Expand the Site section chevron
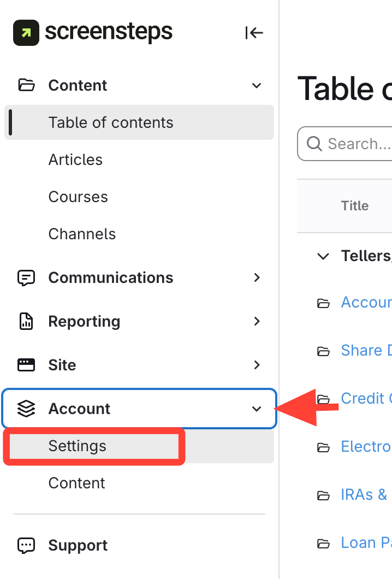The height and width of the screenshot is (579, 392). click(x=257, y=365)
